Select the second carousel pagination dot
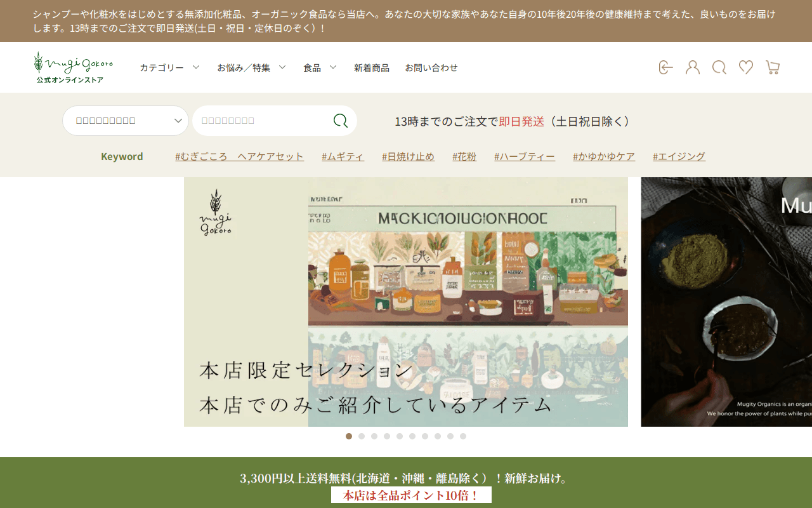812x508 pixels. pyautogui.click(x=362, y=436)
